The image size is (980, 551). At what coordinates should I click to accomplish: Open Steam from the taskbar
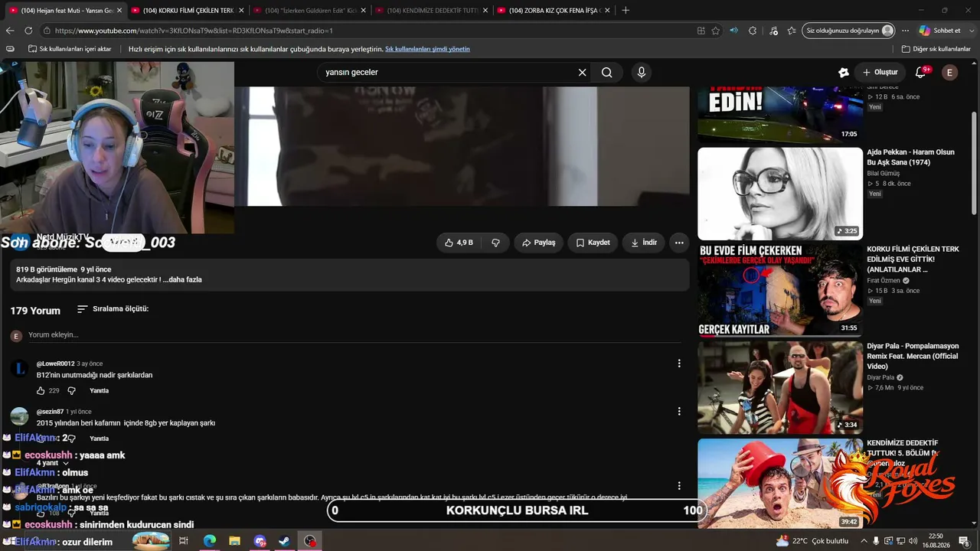click(284, 541)
